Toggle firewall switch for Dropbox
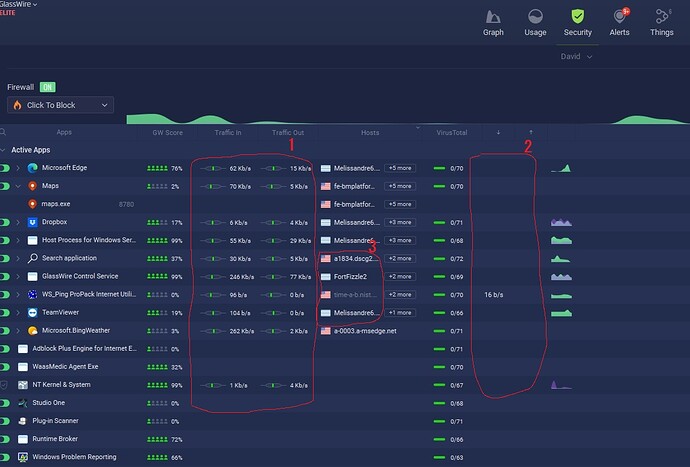This screenshot has width=690, height=467. [6, 222]
